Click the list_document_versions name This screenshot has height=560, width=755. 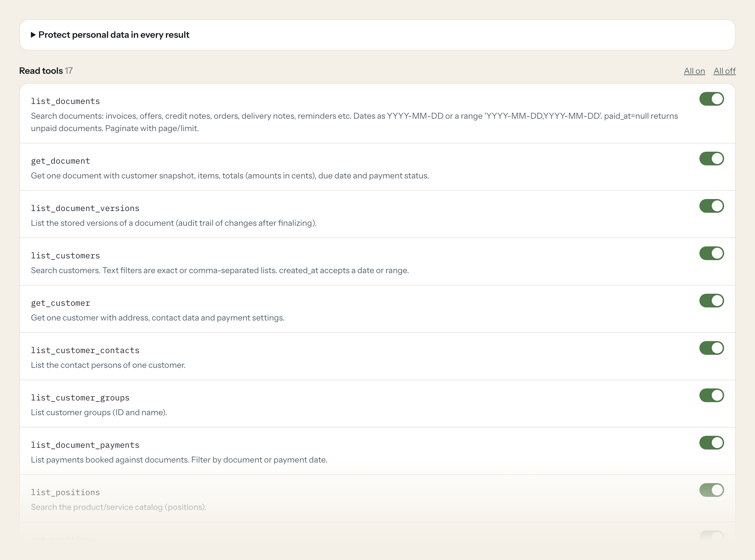pos(85,208)
